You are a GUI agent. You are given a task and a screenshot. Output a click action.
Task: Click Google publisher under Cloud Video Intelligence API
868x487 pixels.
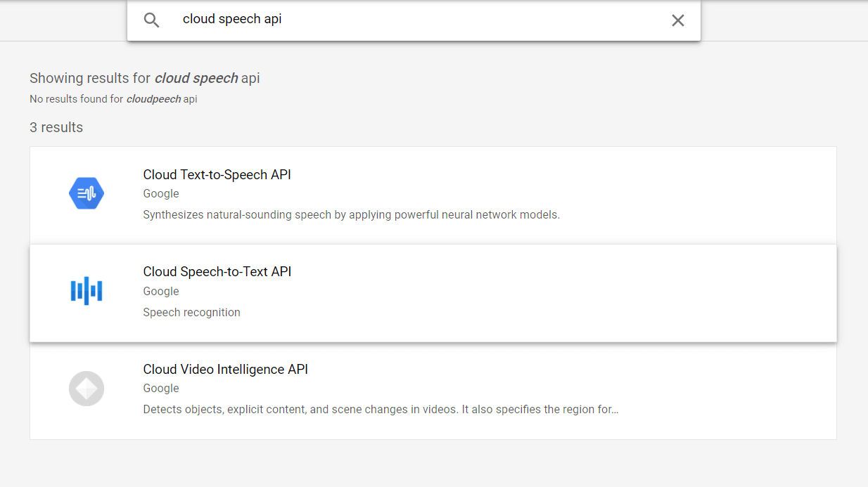160,388
